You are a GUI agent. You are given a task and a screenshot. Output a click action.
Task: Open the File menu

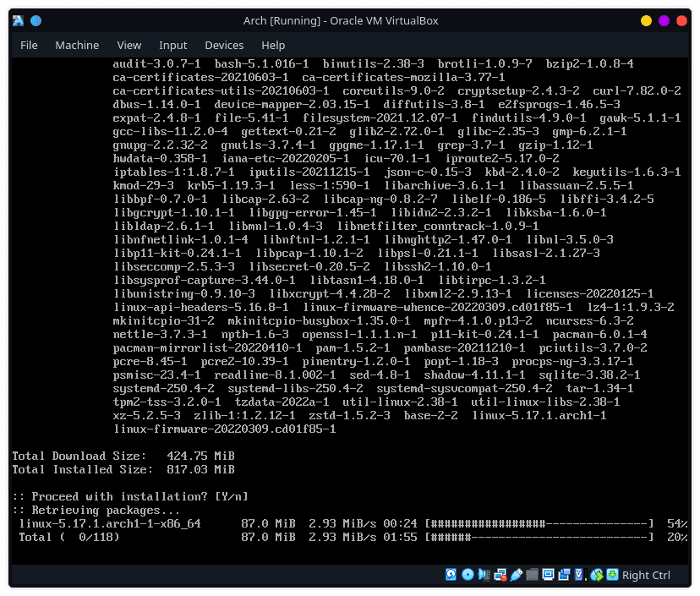coord(29,45)
